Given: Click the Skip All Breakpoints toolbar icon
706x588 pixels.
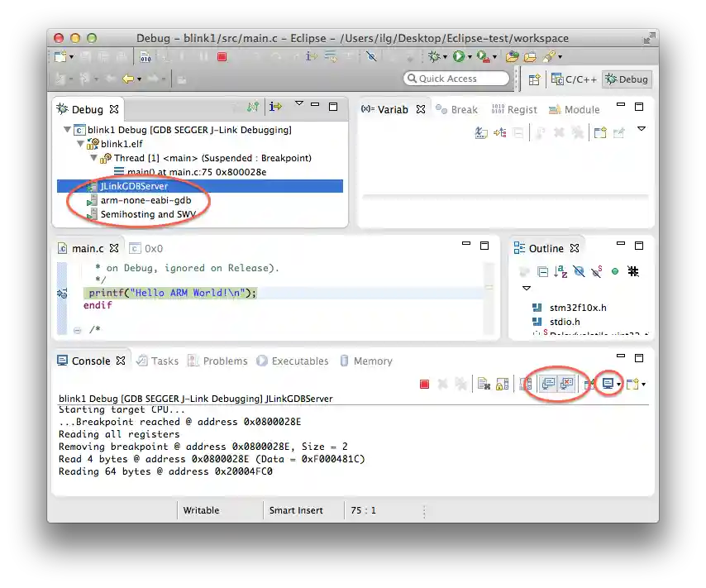Looking at the screenshot, I should pos(371,57).
